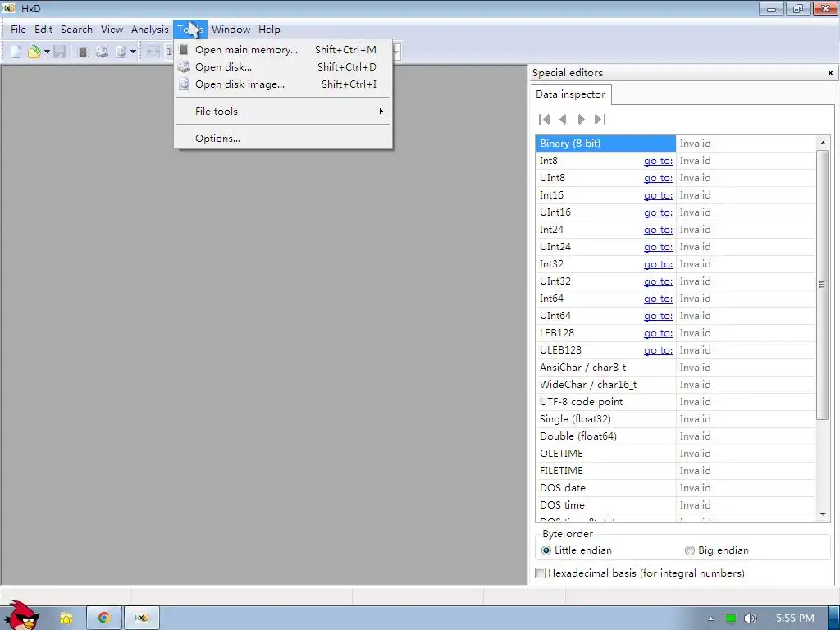
Task: Click the New file toolbar icon
Action: point(16,52)
